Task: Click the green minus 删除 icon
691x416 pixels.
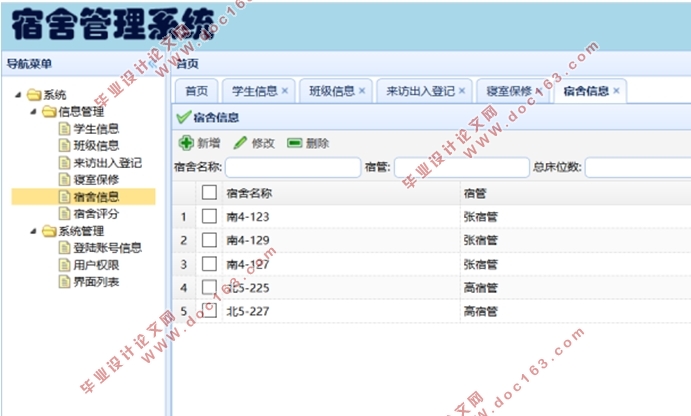Action: [294, 143]
